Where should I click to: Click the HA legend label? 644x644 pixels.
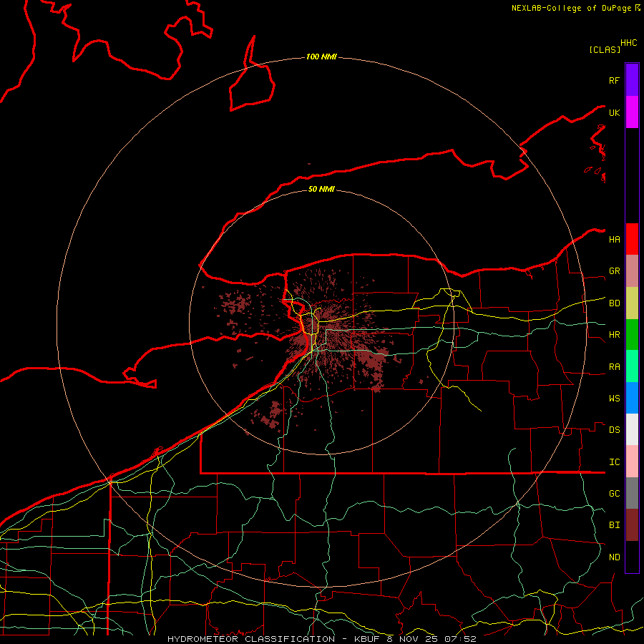click(614, 240)
